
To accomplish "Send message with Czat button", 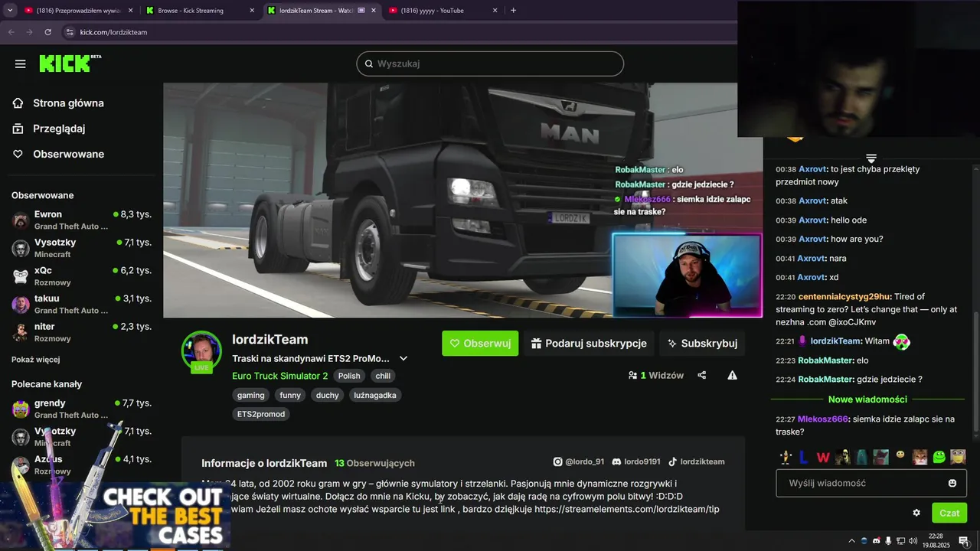I will pyautogui.click(x=949, y=513).
